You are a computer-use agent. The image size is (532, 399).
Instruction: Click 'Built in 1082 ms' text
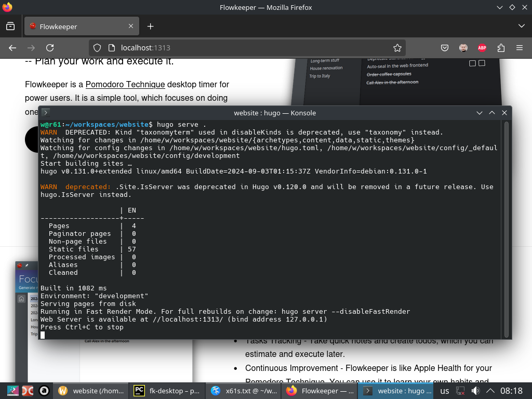(x=74, y=288)
